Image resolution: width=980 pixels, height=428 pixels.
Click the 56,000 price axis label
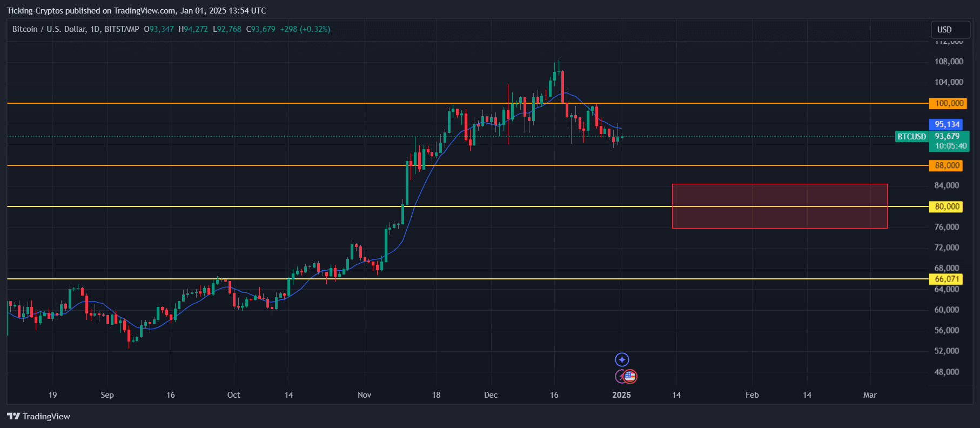click(947, 330)
